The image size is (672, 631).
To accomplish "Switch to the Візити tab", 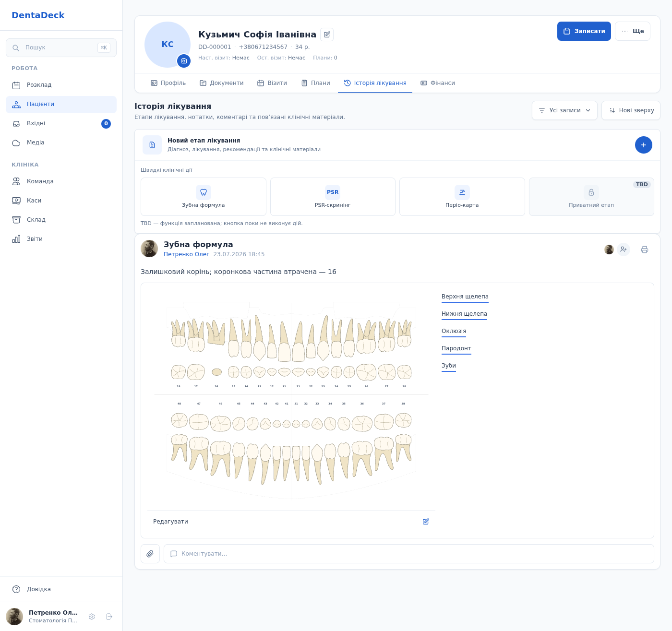I will (272, 83).
